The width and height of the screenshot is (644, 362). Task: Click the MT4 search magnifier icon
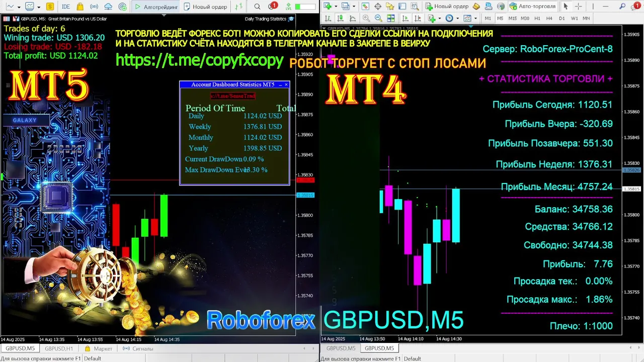[x=622, y=6]
